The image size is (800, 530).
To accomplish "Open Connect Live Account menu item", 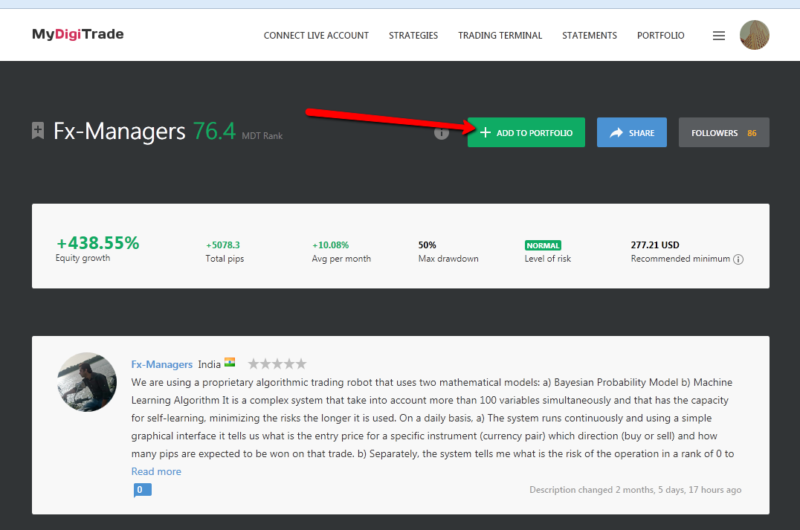I will click(316, 36).
